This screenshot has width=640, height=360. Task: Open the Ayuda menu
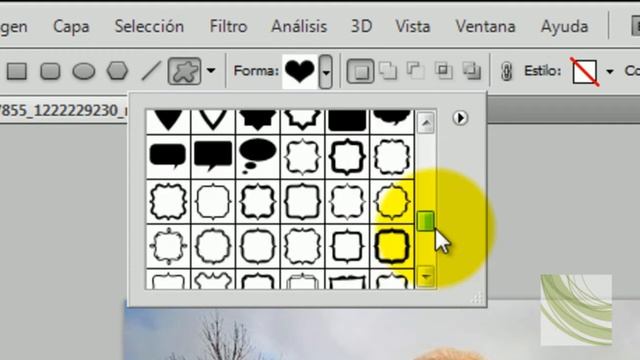click(564, 27)
